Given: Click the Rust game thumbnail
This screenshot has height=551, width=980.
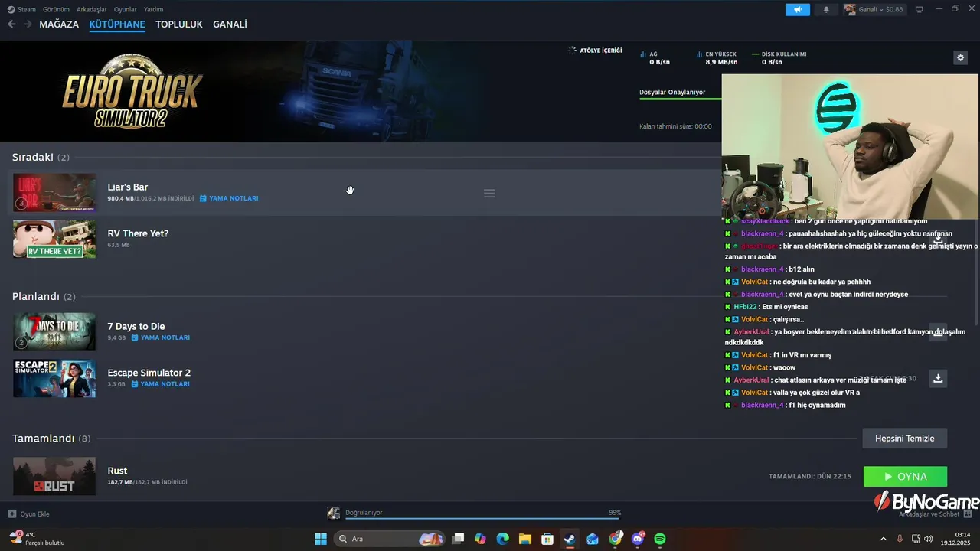Looking at the screenshot, I should point(54,476).
